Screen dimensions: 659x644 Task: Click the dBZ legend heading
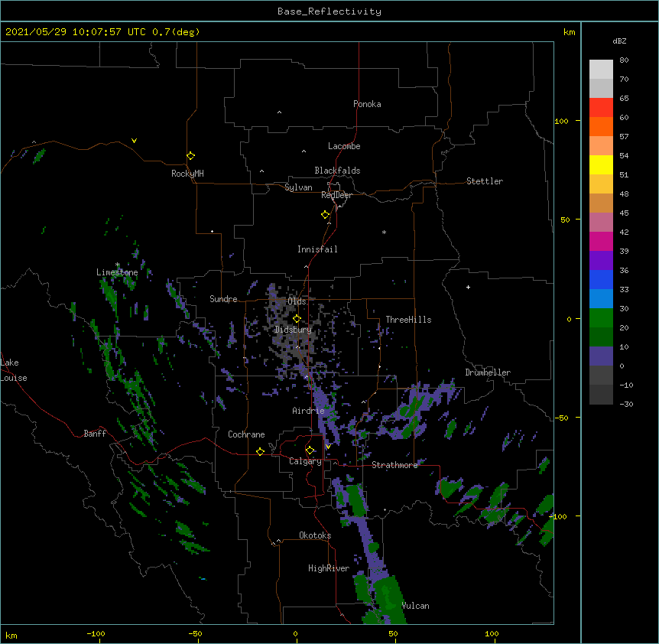[619, 41]
